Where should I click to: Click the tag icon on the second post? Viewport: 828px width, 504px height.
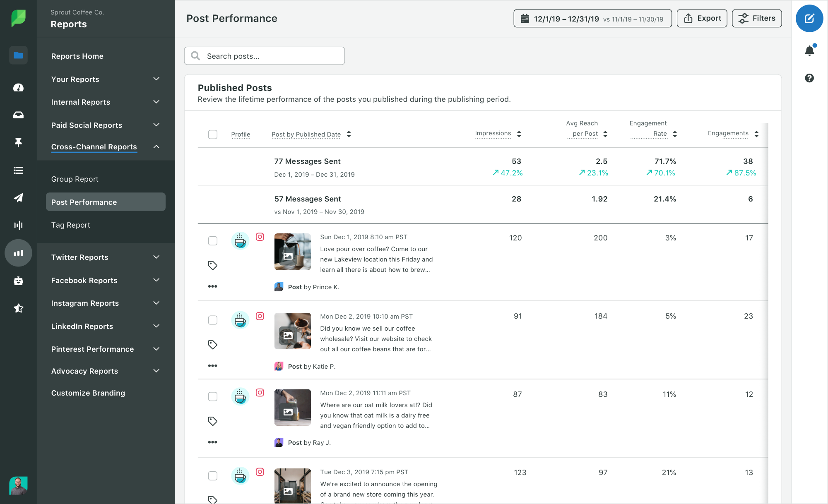click(x=213, y=344)
